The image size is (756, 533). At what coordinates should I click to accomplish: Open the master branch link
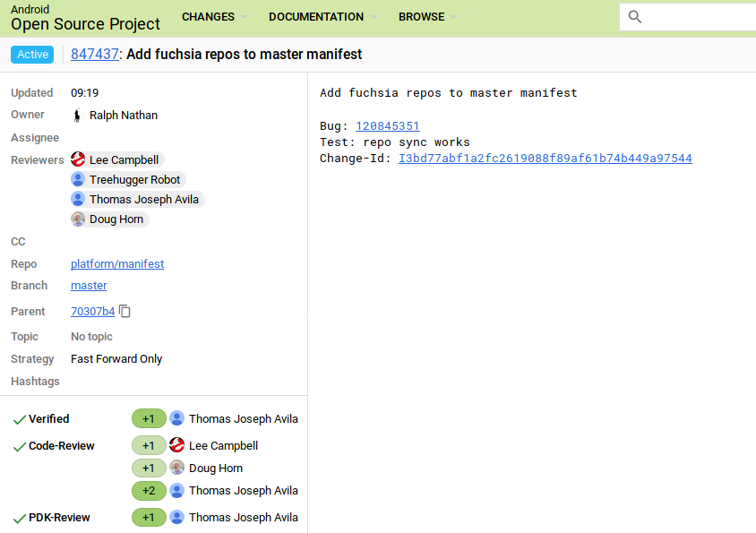click(89, 286)
